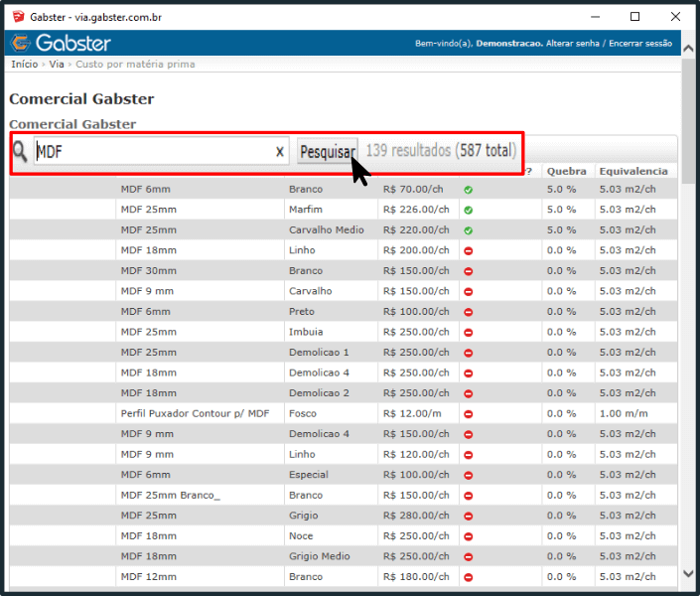The height and width of the screenshot is (596, 700).
Task: Click red status icon for MDF 9 mm Linho
Action: coord(468,455)
